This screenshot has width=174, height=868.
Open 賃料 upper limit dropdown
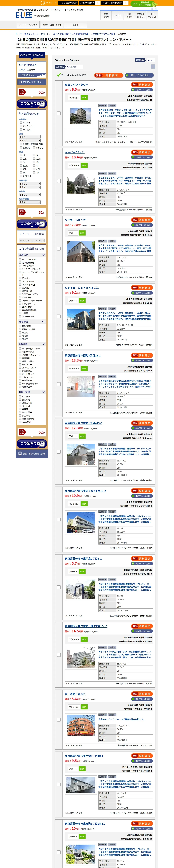pos(30,140)
